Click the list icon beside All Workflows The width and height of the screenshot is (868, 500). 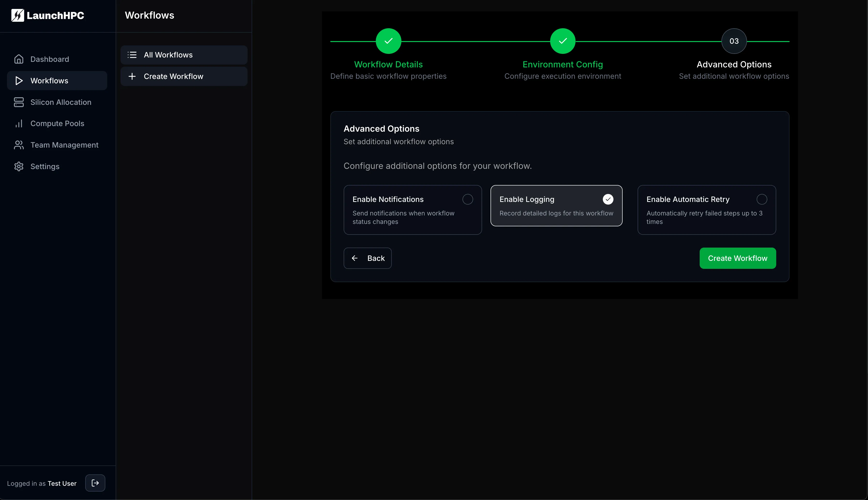[132, 55]
